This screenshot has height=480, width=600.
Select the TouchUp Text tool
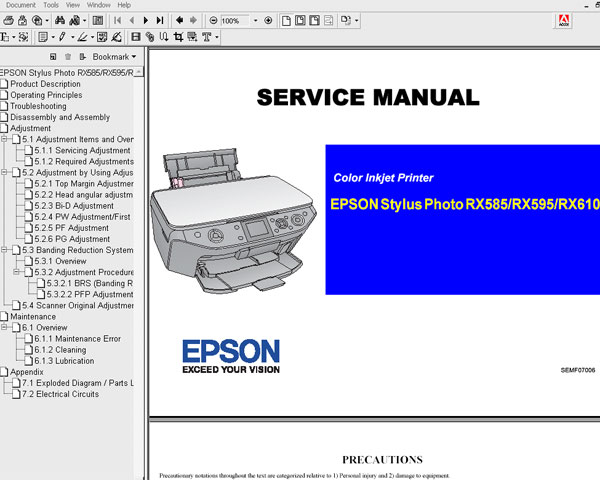pyautogui.click(x=207, y=37)
